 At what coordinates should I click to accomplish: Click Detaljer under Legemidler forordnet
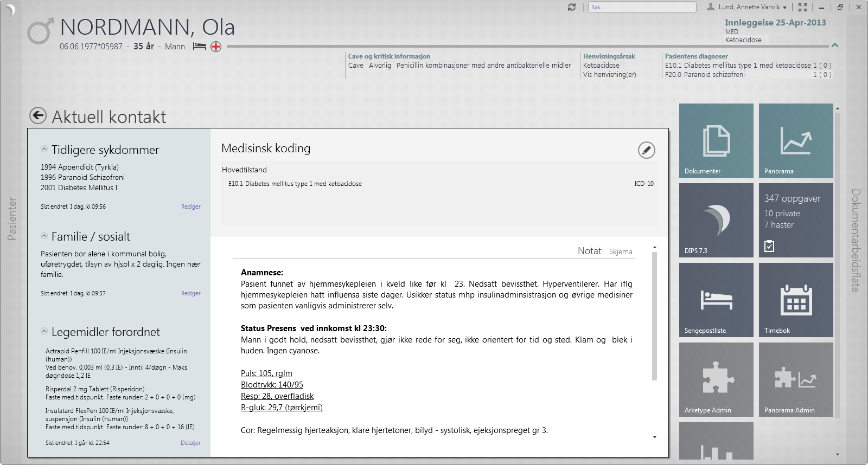pos(190,443)
